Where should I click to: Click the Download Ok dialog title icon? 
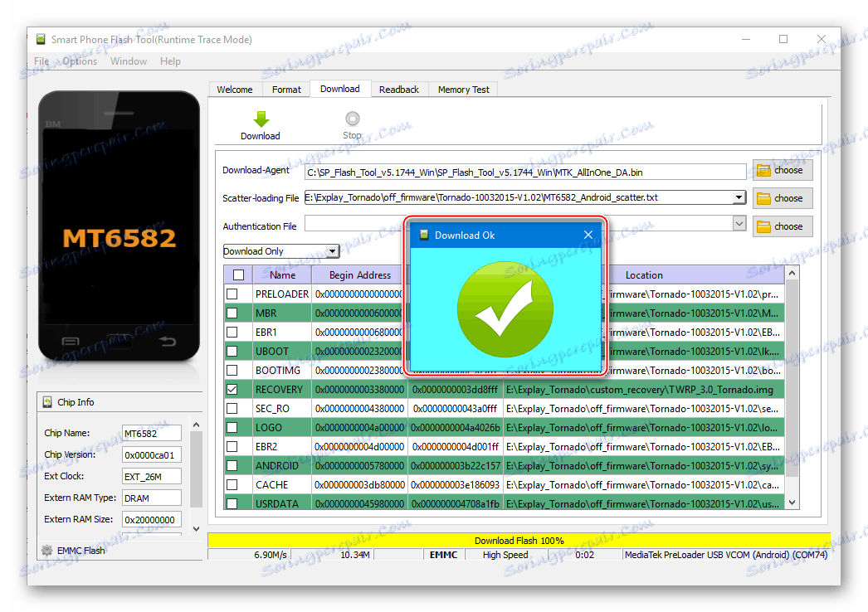coord(424,235)
